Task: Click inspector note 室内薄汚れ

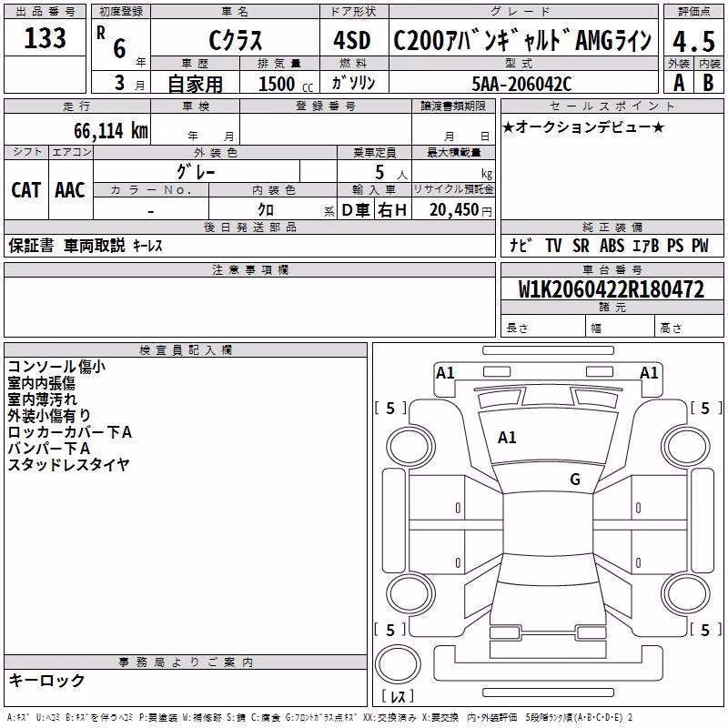Action: [x=42, y=399]
